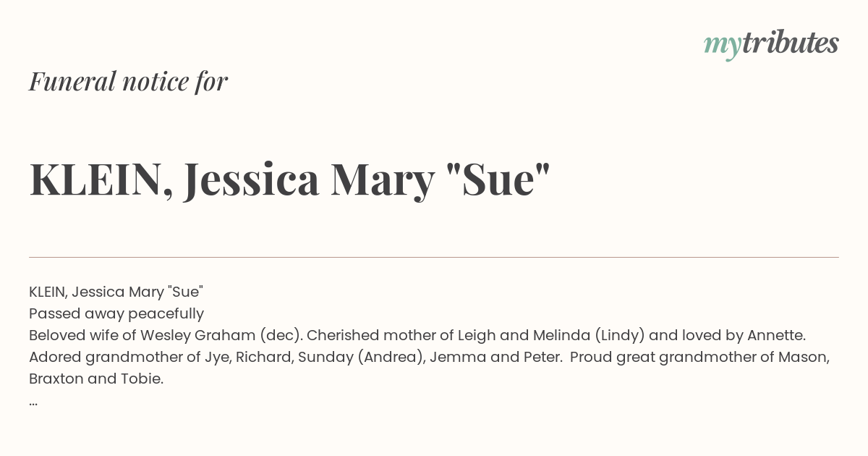Click the "tributes" part of logo

pos(790,43)
